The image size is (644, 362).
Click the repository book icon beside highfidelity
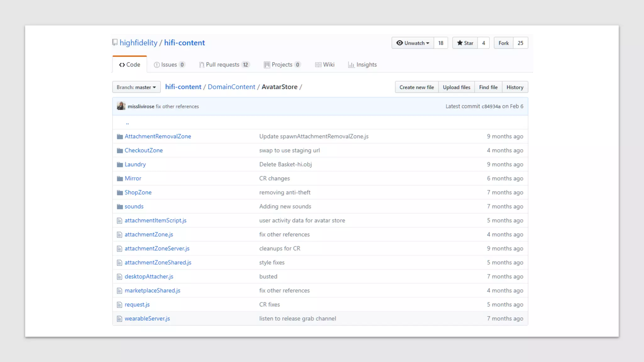tap(115, 42)
